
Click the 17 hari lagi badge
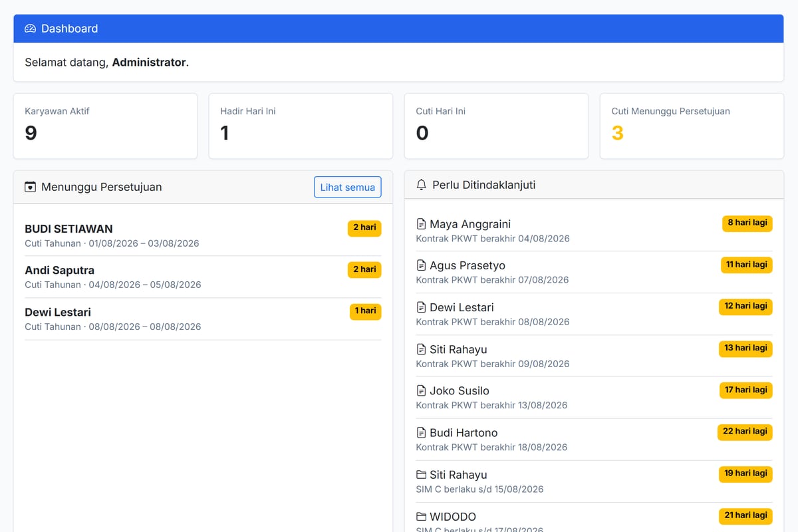(746, 390)
